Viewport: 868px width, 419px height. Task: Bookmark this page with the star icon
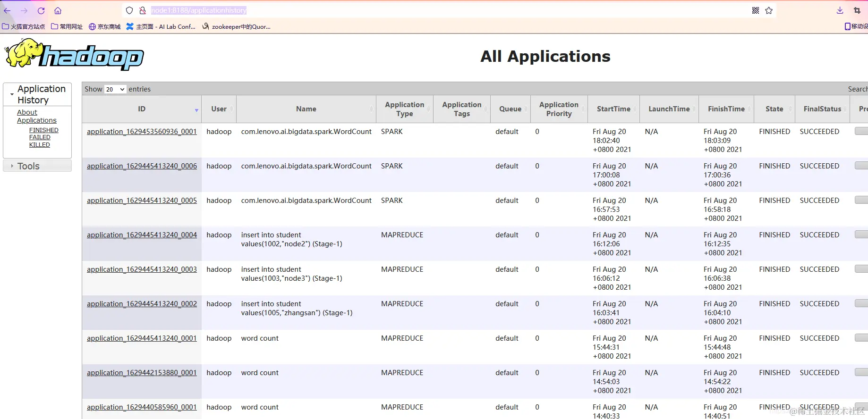click(x=769, y=10)
